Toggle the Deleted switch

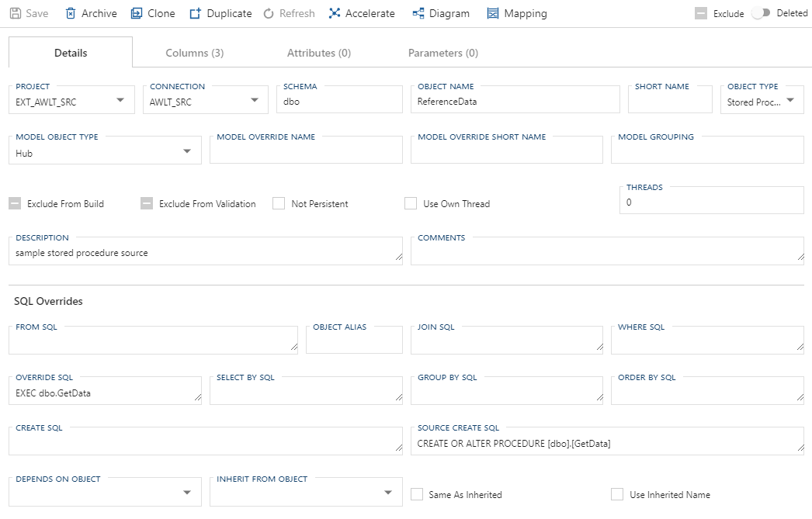coord(762,13)
